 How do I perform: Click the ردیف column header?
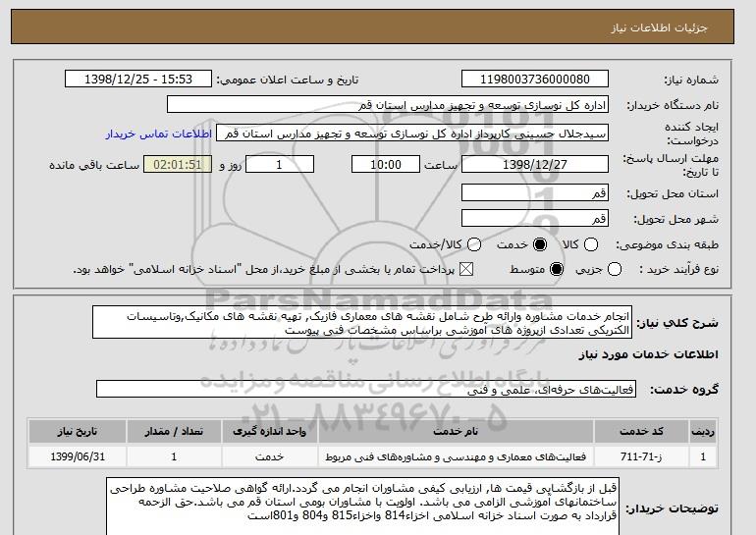[703, 431]
